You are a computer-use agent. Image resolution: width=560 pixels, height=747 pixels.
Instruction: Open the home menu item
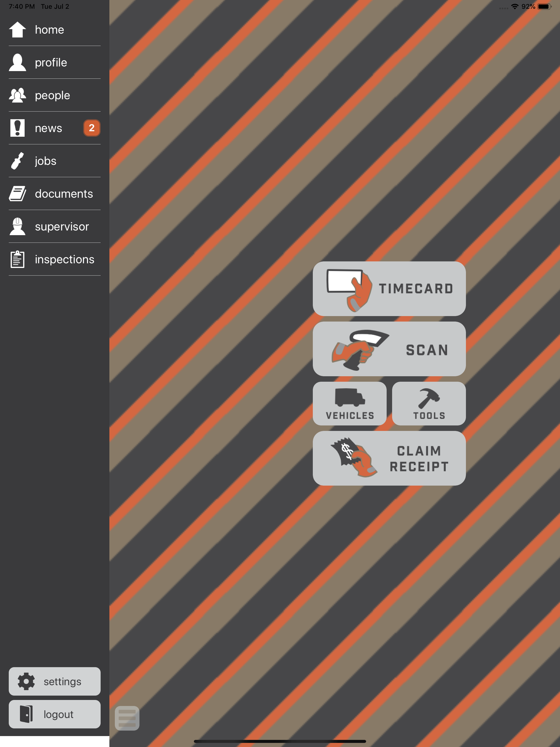click(55, 29)
